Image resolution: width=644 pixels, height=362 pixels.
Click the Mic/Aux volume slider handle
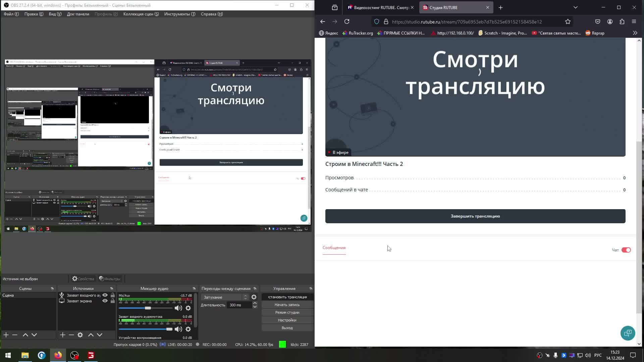pos(148,308)
